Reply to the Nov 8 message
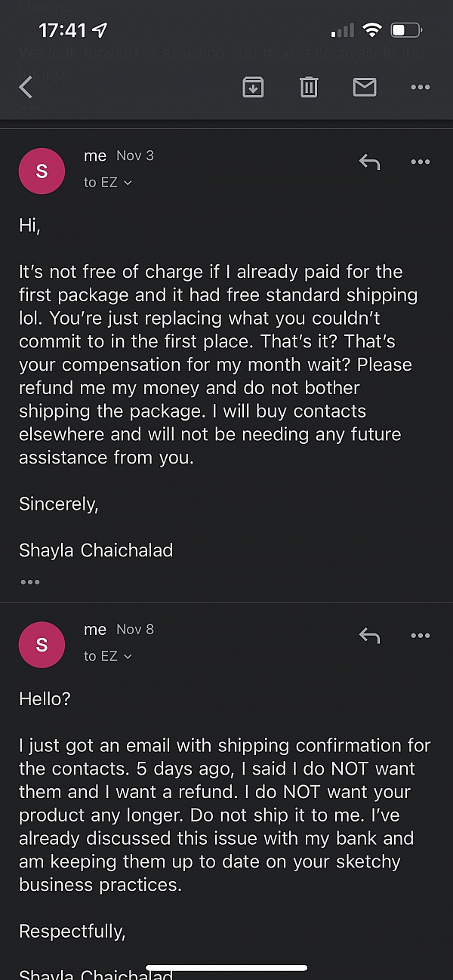 click(369, 636)
